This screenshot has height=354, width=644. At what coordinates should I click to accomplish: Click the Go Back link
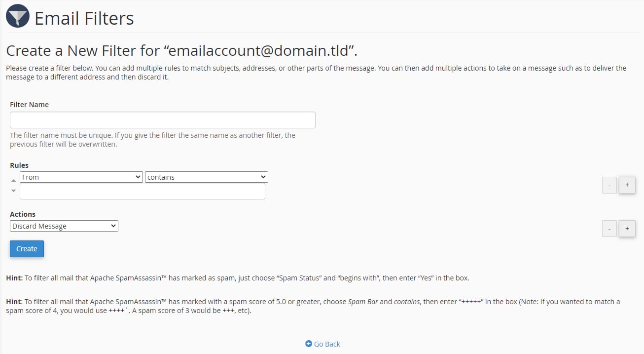pyautogui.click(x=326, y=344)
